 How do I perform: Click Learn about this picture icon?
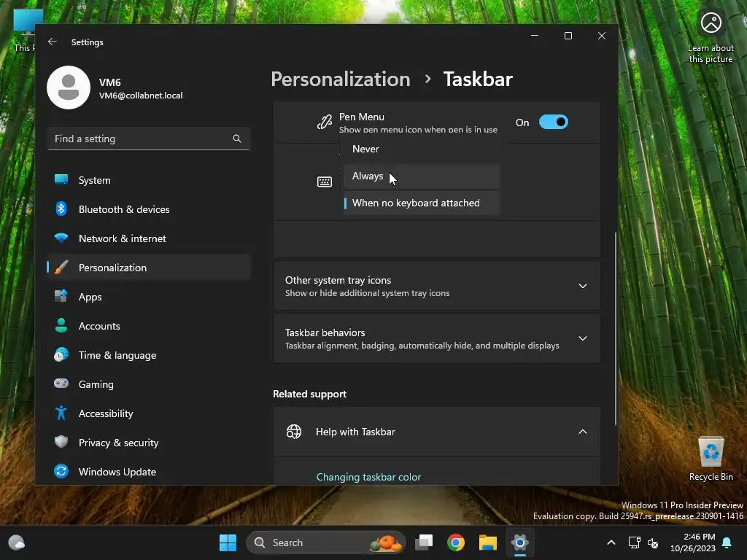click(711, 37)
